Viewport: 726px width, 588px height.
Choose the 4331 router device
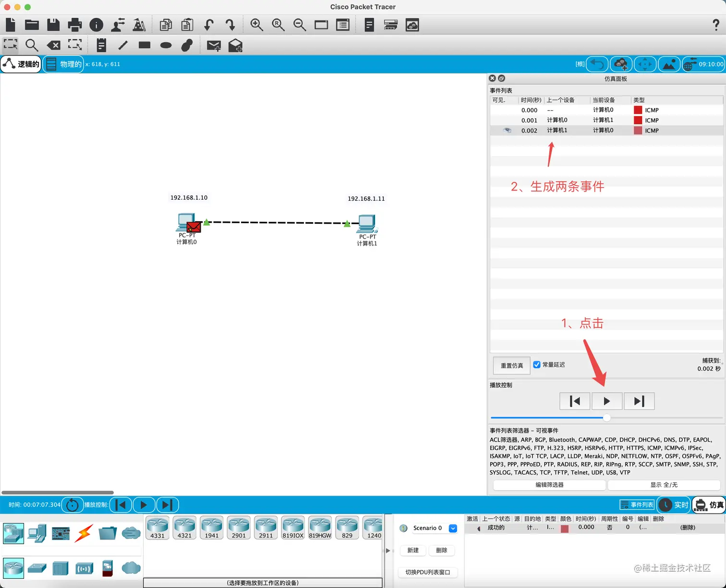point(157,528)
